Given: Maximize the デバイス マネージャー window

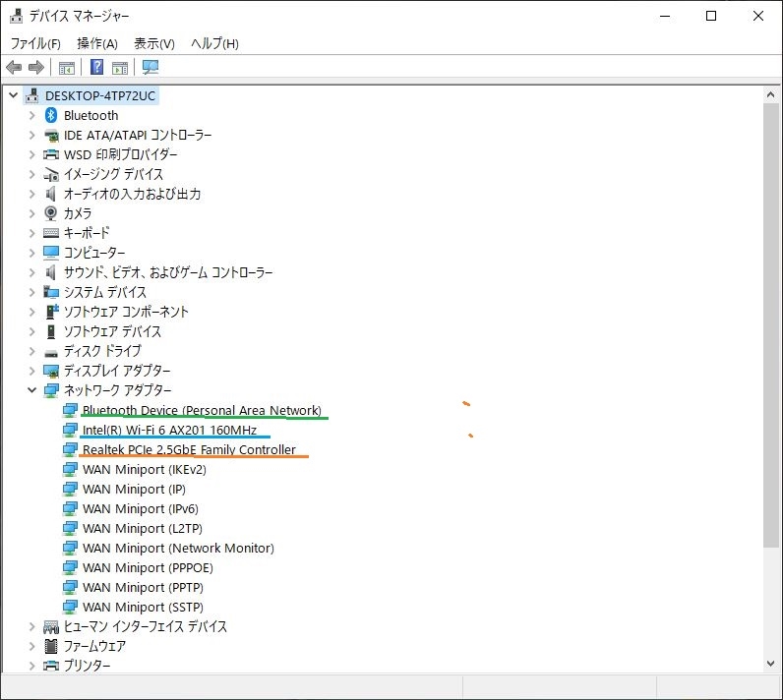Looking at the screenshot, I should tap(711, 16).
